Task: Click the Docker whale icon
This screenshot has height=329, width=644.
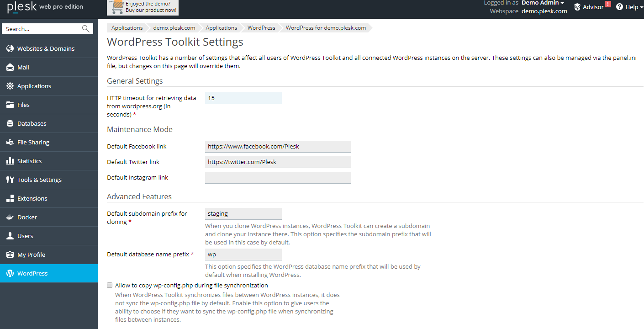Action: (x=10, y=217)
